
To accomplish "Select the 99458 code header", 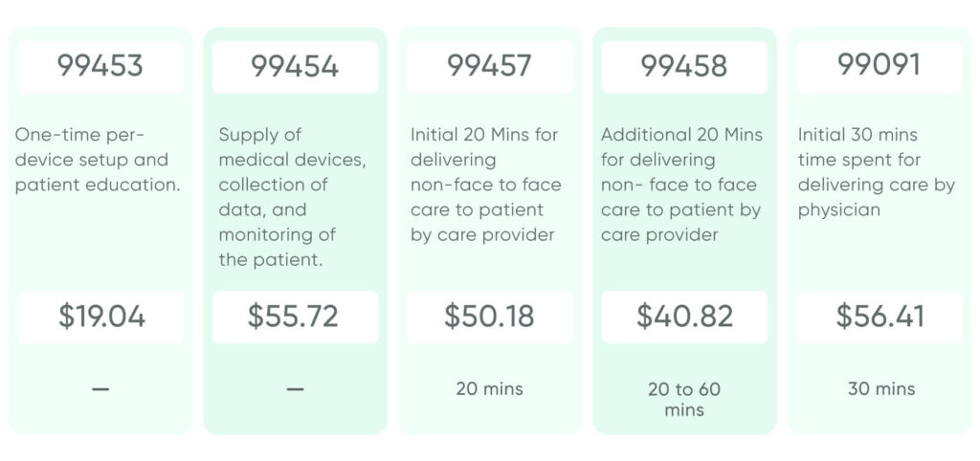I will 684,66.
